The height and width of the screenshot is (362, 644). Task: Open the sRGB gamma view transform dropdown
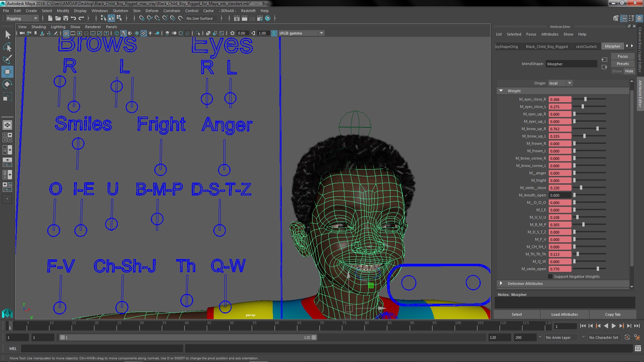click(x=301, y=33)
